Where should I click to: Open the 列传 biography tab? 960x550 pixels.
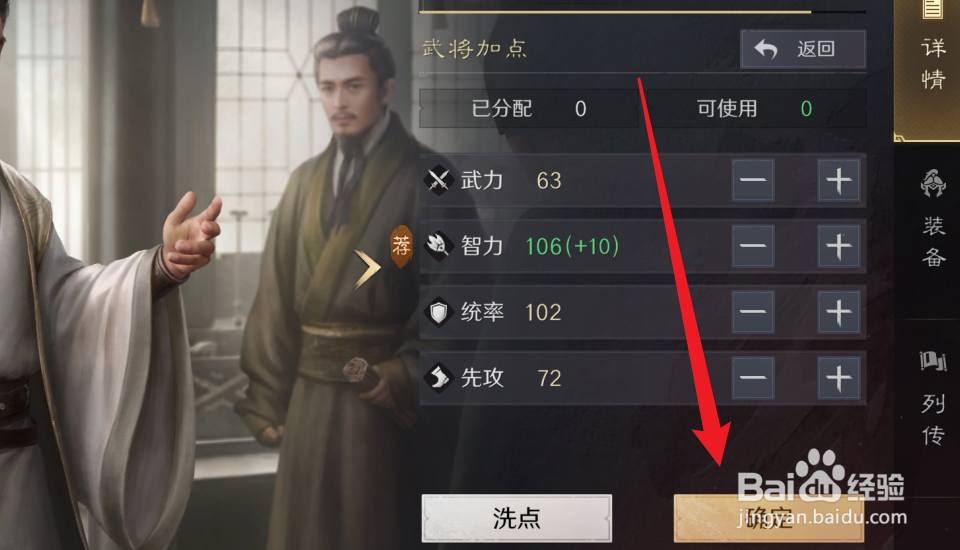point(932,398)
